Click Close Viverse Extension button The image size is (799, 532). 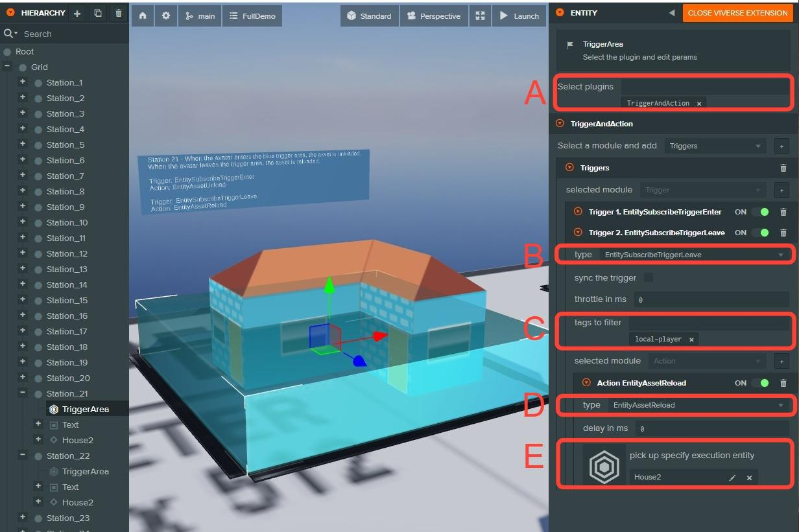click(x=737, y=13)
